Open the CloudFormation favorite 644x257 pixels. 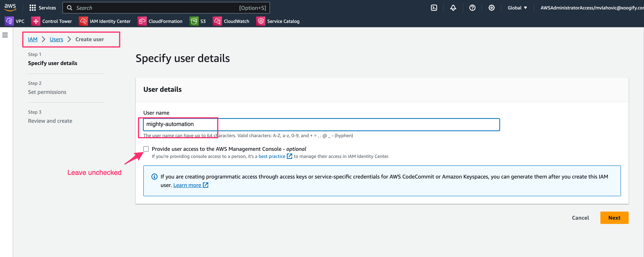point(160,21)
